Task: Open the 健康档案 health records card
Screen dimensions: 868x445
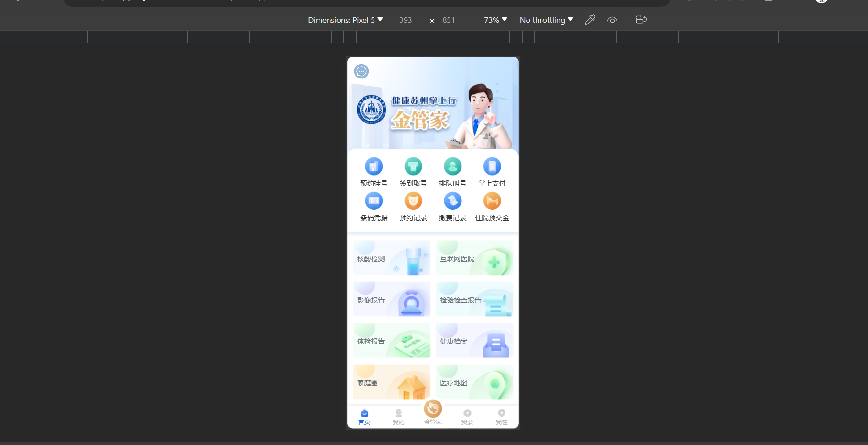Action: (x=474, y=340)
